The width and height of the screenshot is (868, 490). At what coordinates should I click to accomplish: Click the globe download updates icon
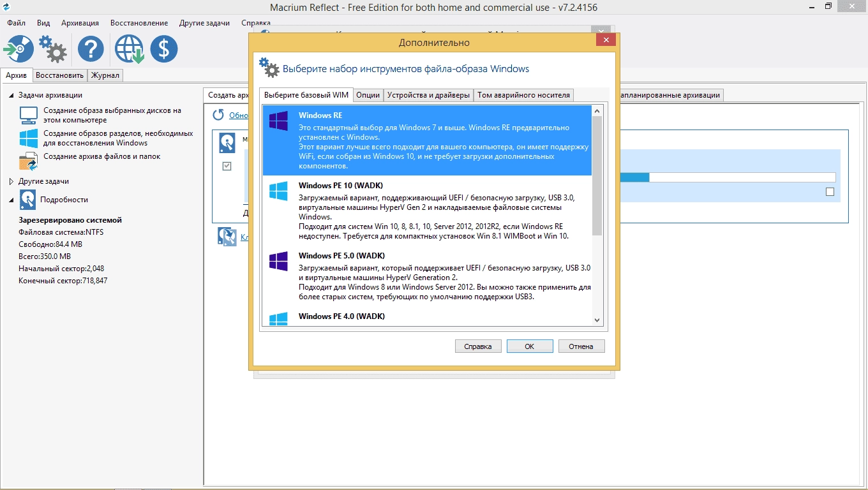[x=130, y=49]
